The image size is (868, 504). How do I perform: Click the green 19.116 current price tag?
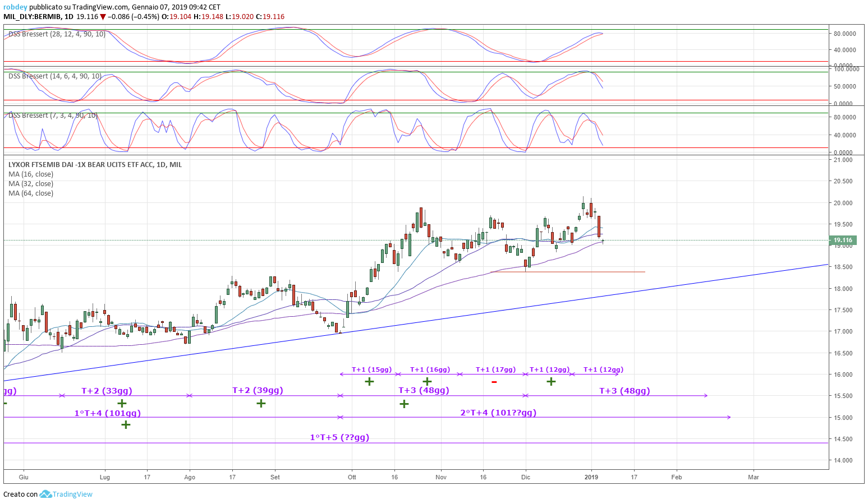coord(843,240)
